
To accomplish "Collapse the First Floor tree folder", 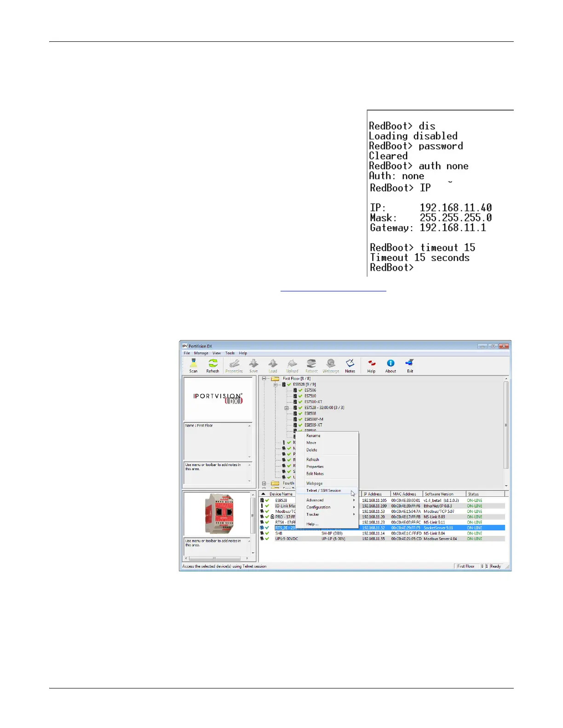I will [x=264, y=379].
